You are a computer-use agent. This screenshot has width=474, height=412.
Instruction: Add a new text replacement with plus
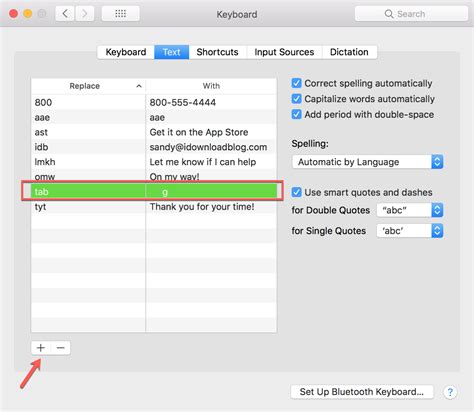(x=41, y=348)
